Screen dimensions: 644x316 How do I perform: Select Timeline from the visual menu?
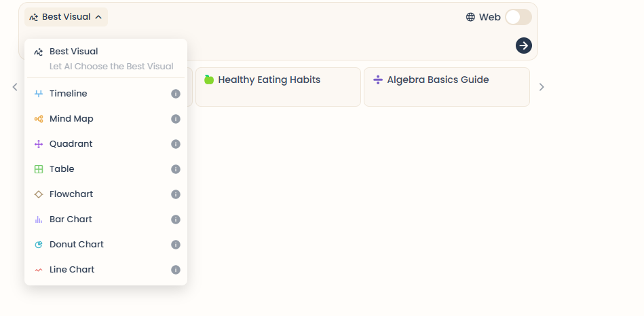point(106,94)
